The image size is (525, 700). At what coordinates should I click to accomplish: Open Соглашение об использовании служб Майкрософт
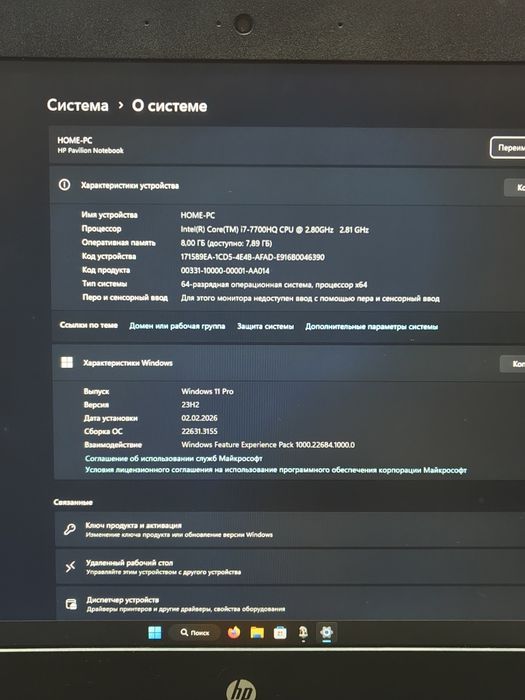pos(174,458)
